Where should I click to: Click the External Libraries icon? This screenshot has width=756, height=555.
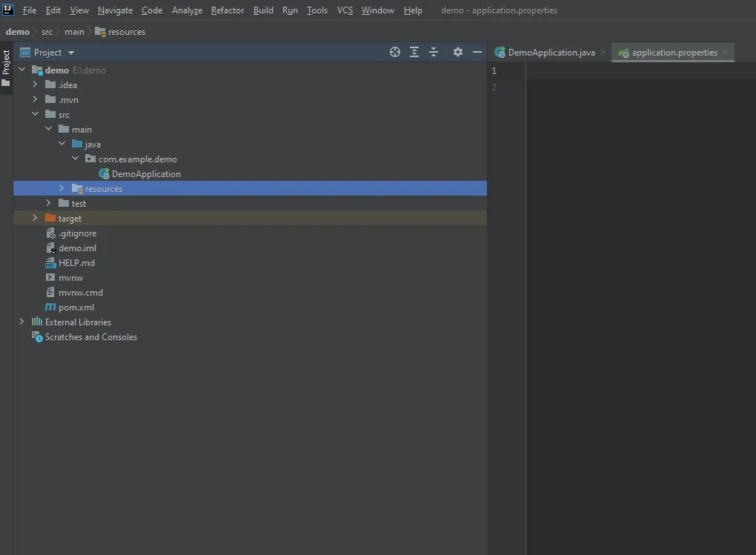click(36, 322)
